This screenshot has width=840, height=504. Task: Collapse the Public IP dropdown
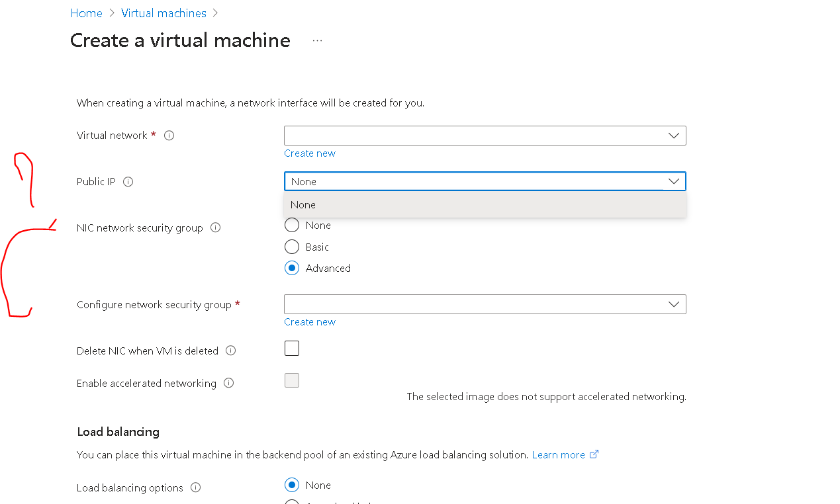pos(674,181)
